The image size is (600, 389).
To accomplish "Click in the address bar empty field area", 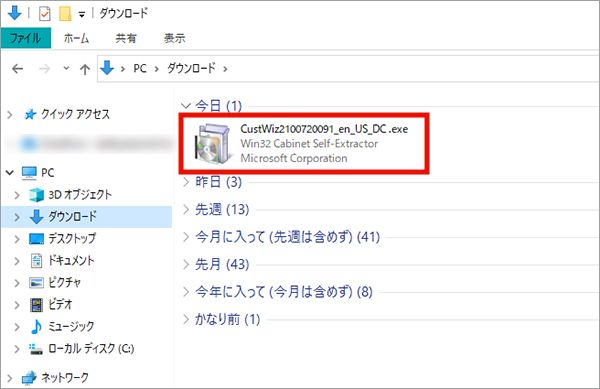I will (x=413, y=69).
